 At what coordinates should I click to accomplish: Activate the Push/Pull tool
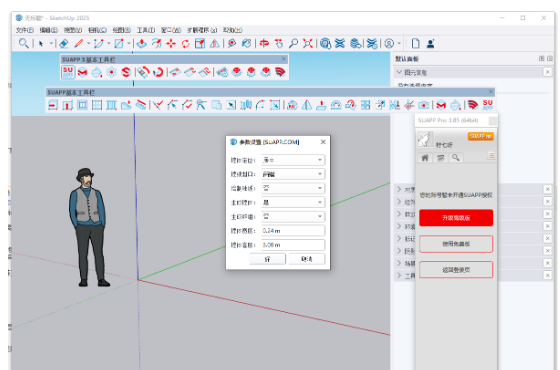[x=142, y=44]
